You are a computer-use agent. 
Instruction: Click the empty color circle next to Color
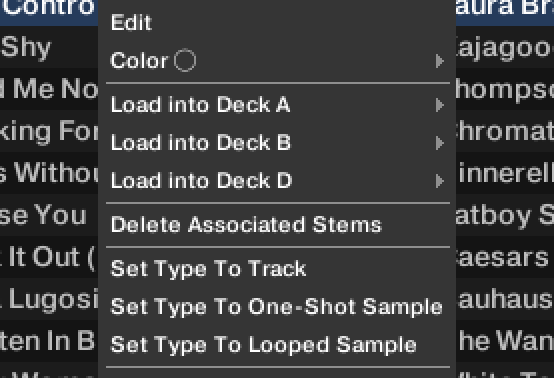(x=185, y=60)
